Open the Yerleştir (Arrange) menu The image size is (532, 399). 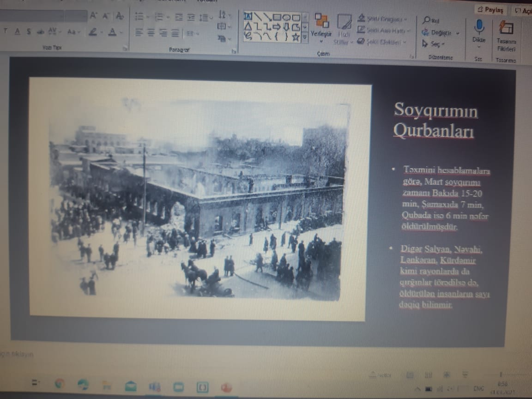tap(321, 28)
